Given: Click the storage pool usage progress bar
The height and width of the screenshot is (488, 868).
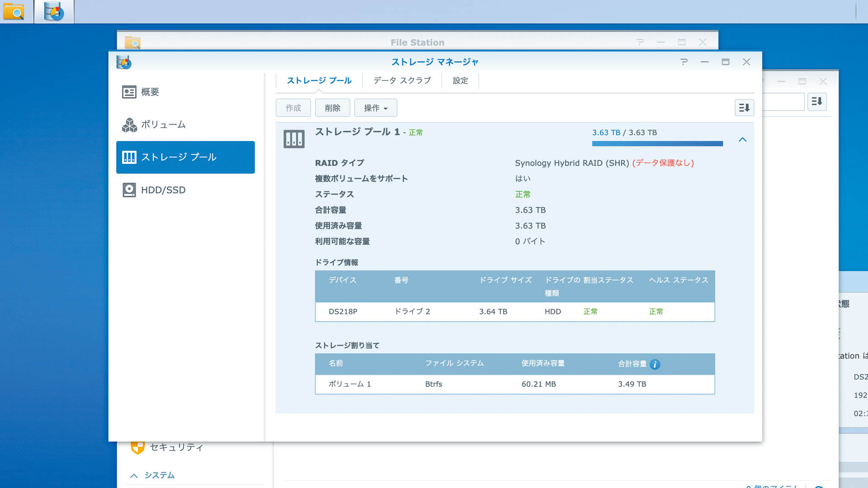Looking at the screenshot, I should point(657,144).
